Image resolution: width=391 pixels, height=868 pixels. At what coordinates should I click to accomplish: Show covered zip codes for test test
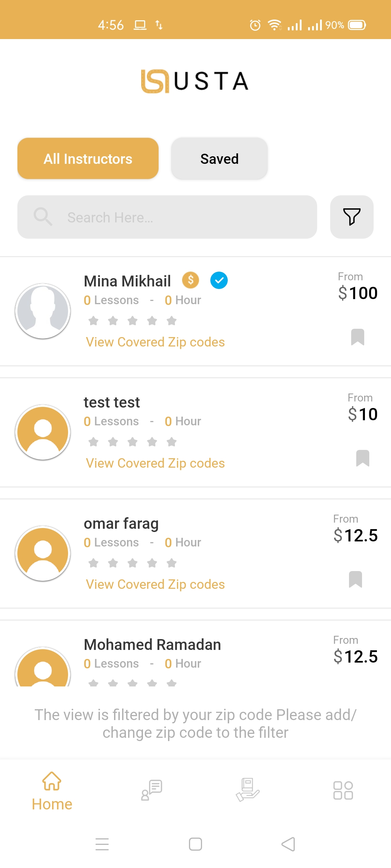point(155,463)
